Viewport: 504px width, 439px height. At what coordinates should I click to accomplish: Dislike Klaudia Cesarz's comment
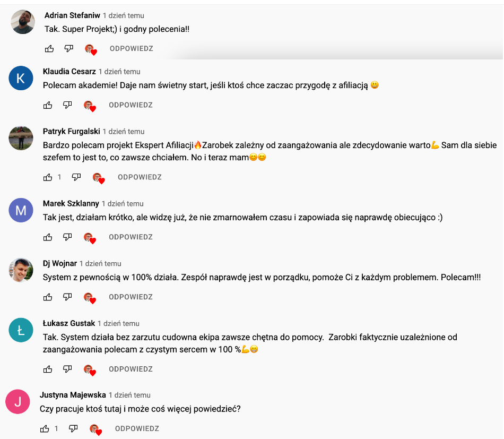tap(67, 105)
